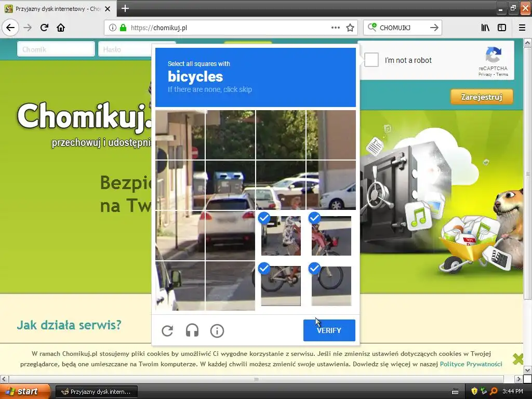Open the Library bookshelf icon
The image size is (532, 399).
[485, 28]
